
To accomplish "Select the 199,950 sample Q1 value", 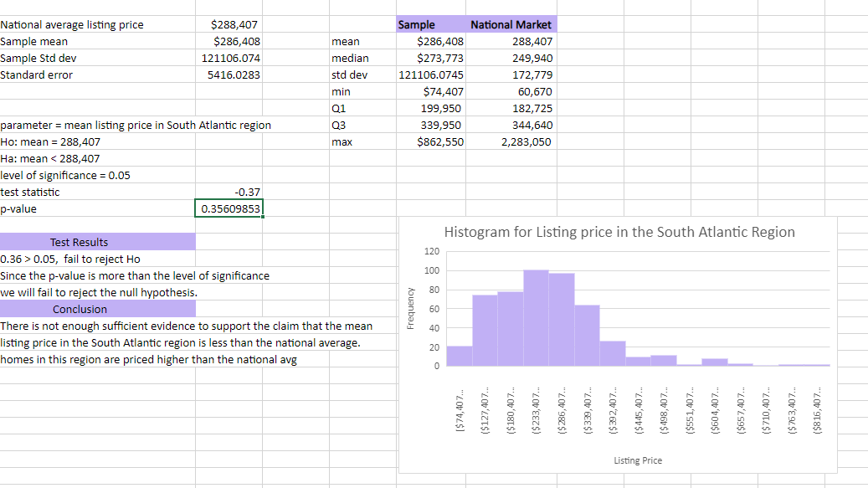I will (x=431, y=109).
